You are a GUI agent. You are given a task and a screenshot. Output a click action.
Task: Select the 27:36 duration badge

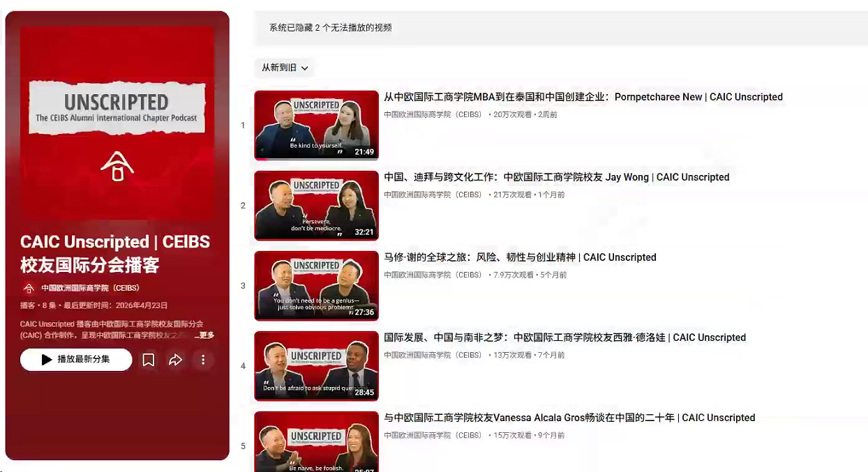point(364,312)
